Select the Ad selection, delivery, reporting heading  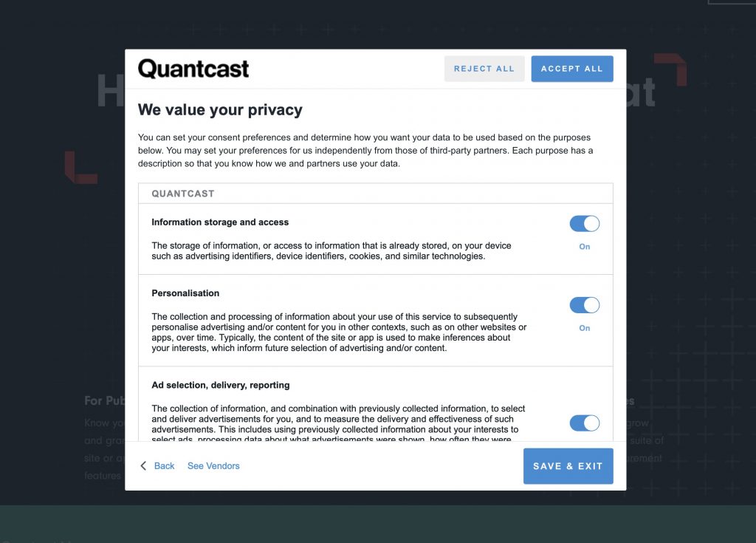click(x=221, y=386)
